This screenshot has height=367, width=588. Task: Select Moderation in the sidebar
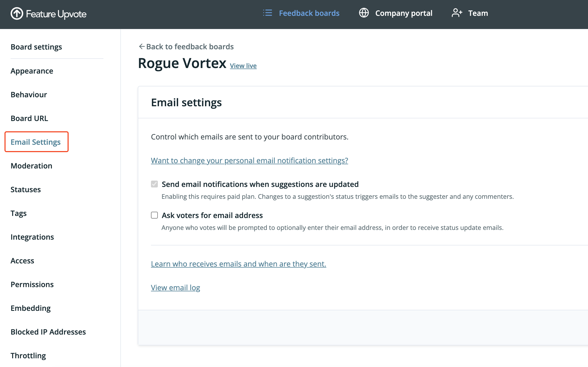pyautogui.click(x=31, y=166)
